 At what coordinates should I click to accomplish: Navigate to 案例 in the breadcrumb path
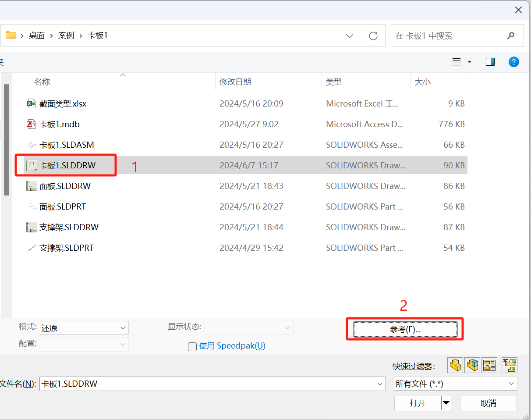coord(66,36)
